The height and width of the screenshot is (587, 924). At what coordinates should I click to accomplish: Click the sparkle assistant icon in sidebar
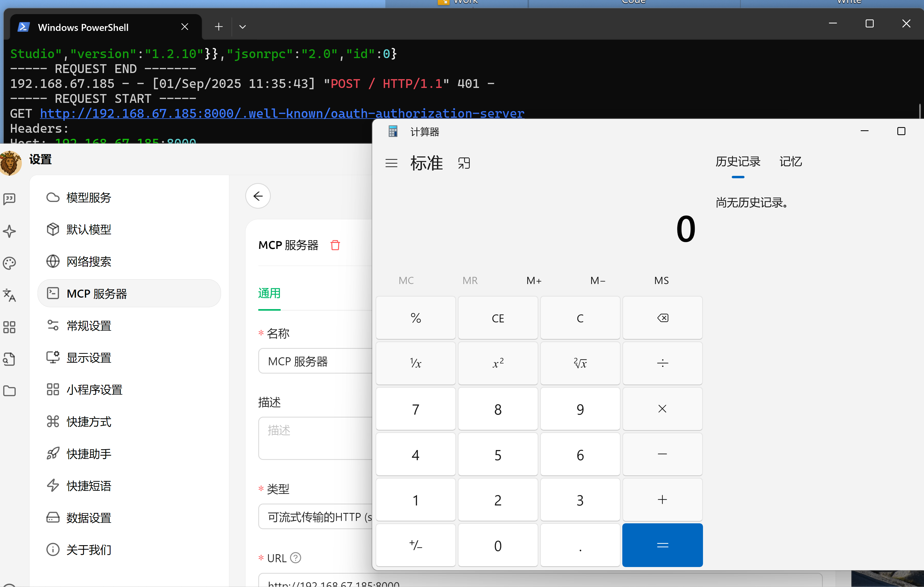tap(10, 231)
